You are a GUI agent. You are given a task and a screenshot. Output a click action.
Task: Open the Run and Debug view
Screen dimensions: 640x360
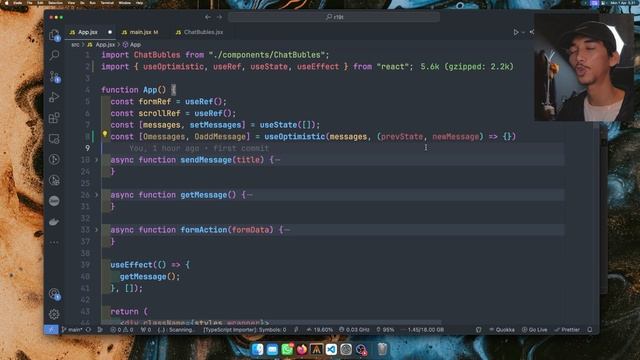(54, 97)
